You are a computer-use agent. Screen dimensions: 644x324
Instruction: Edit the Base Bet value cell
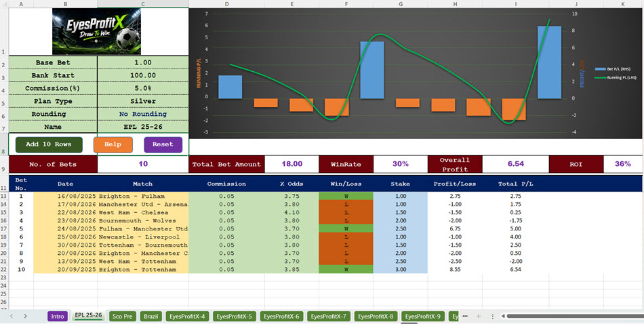point(143,62)
